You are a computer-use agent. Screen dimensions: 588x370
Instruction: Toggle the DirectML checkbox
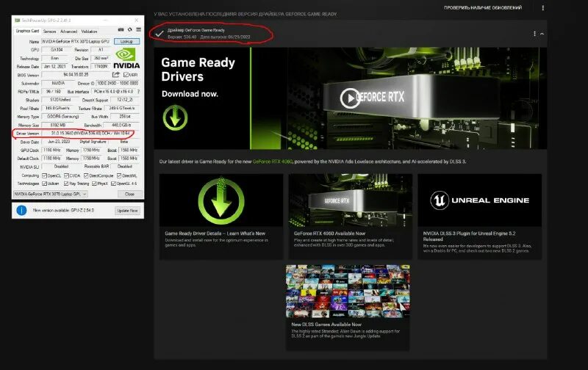tap(119, 175)
